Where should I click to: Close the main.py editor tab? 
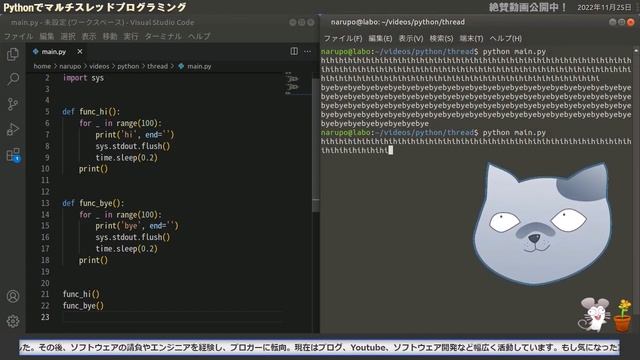click(80, 51)
